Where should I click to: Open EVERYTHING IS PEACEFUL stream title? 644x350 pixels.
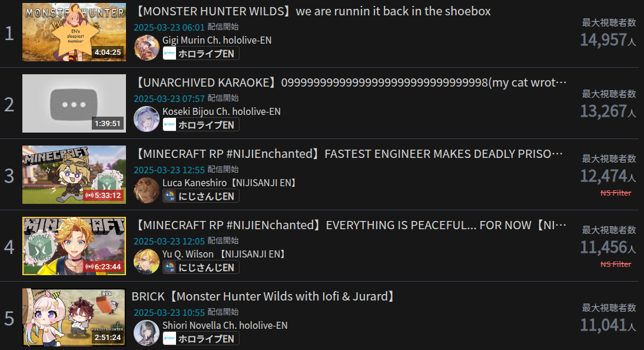click(350, 225)
